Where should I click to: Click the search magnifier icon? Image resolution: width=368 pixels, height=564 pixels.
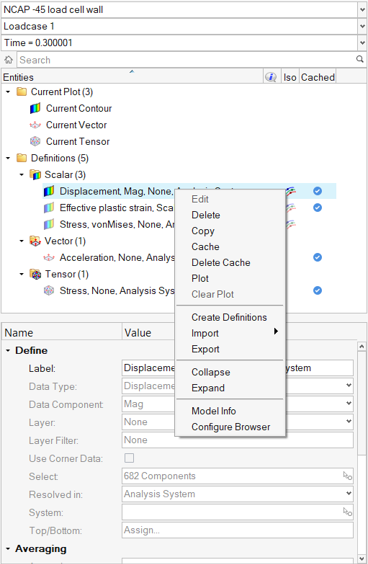point(359,59)
